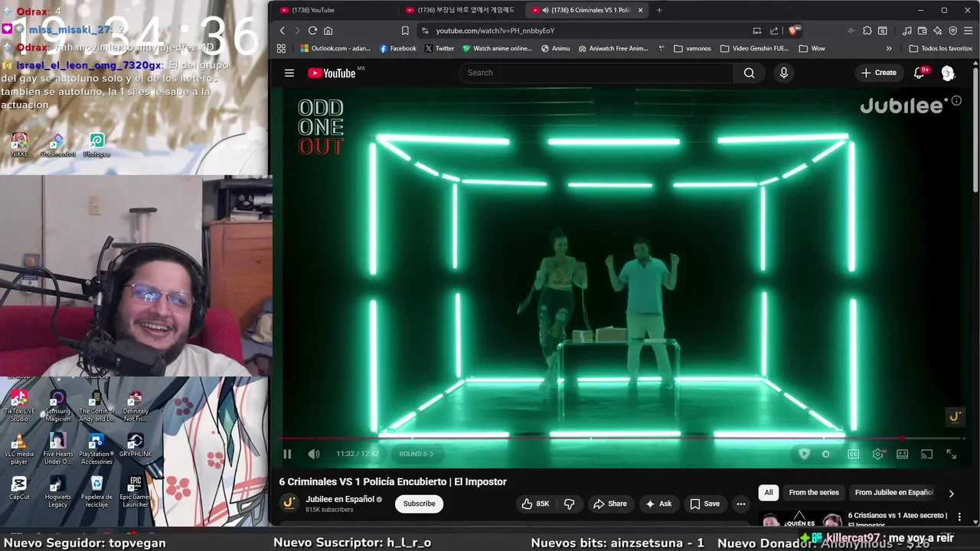
Task: Seek on the red video progress bar
Action: [x=621, y=439]
